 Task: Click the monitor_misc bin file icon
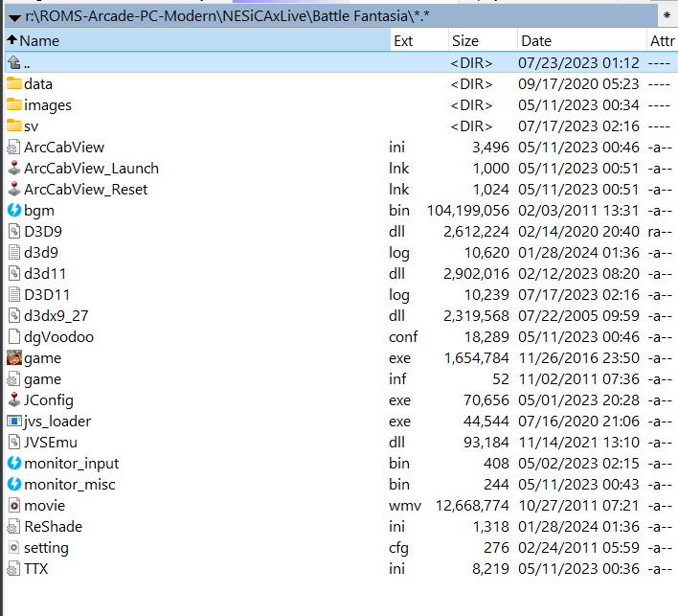pos(14,484)
